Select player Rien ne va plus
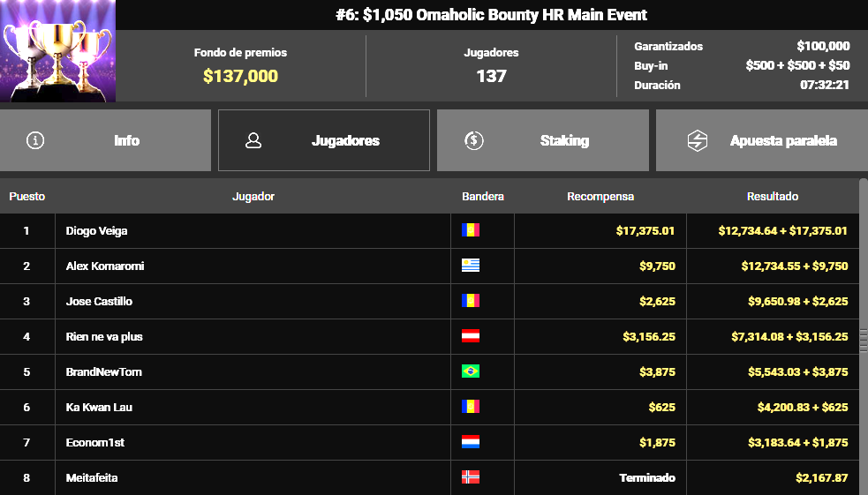 tap(104, 336)
